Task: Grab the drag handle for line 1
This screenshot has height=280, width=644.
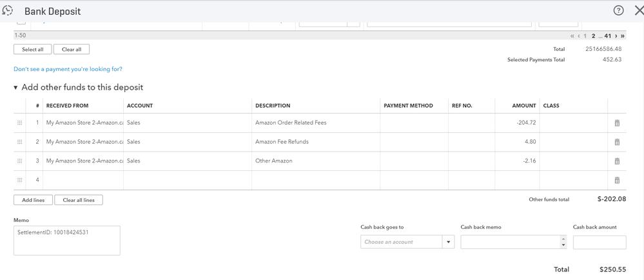Action: (x=20, y=123)
